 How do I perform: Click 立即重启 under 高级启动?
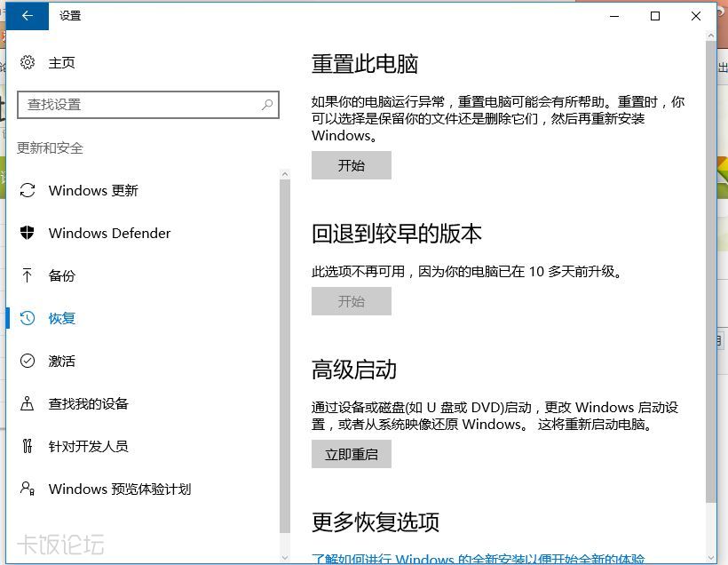352,454
